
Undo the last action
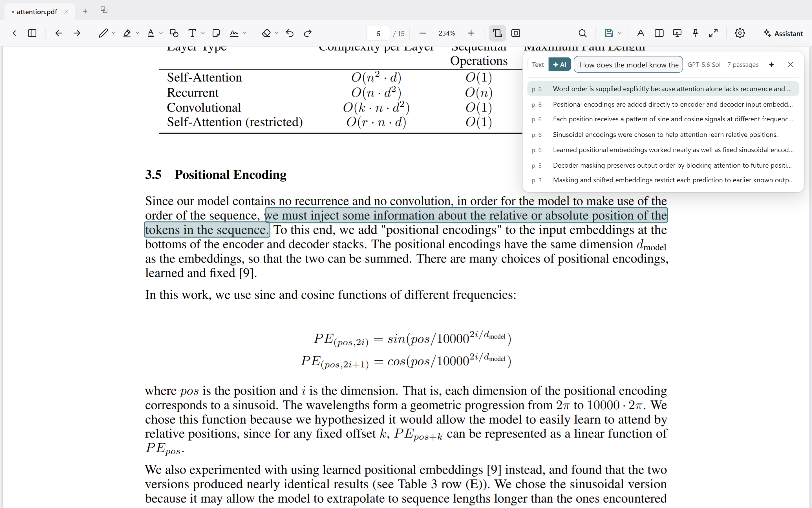[x=290, y=33]
